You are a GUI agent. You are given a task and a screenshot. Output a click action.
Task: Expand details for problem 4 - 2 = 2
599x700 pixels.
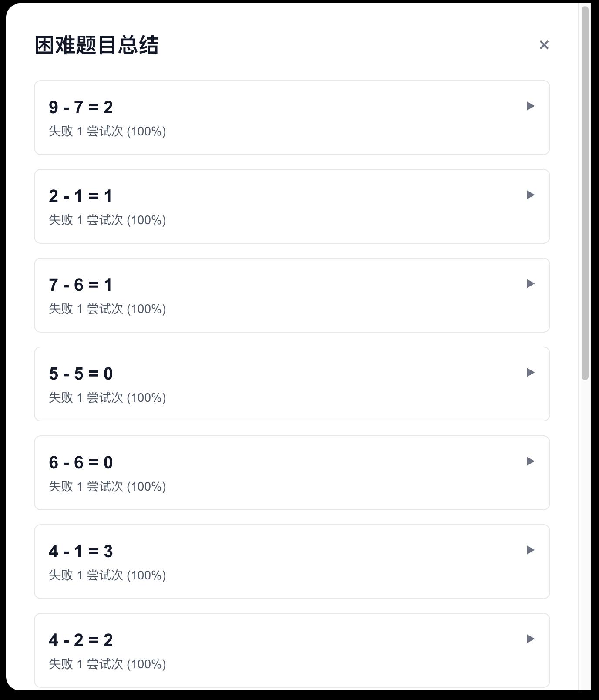[x=531, y=639]
